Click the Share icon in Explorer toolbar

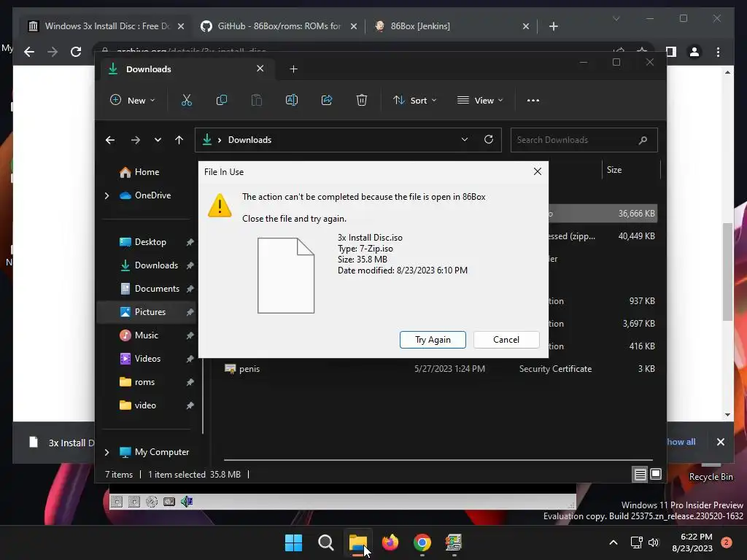[x=327, y=101]
